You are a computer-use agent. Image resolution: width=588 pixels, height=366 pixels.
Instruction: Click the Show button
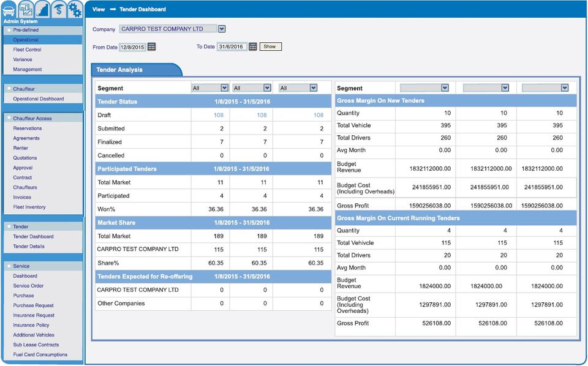[x=270, y=47]
